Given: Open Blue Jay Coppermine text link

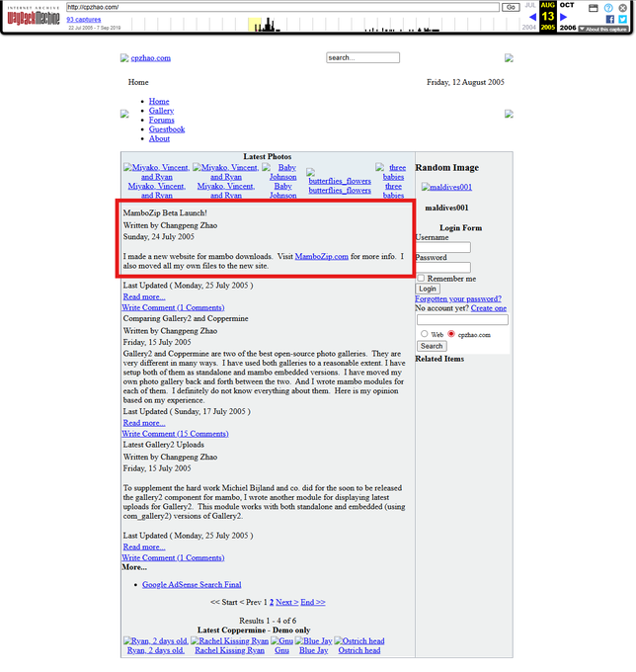Looking at the screenshot, I should tap(313, 650).
